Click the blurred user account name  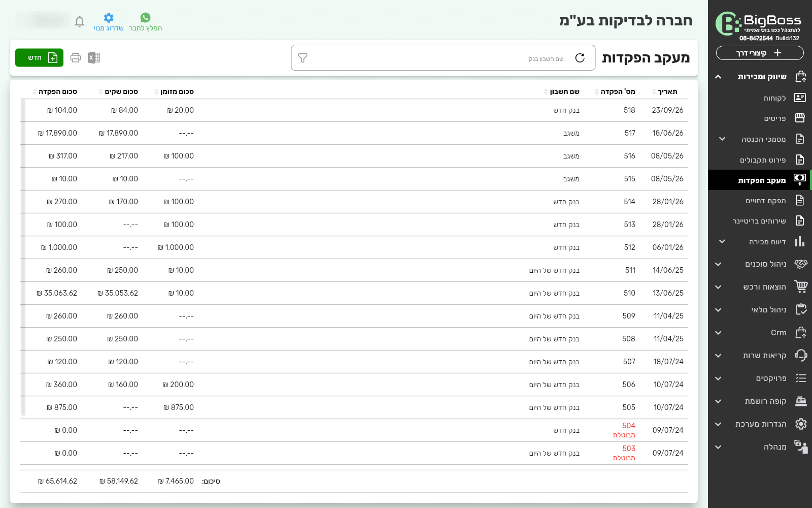tap(43, 21)
